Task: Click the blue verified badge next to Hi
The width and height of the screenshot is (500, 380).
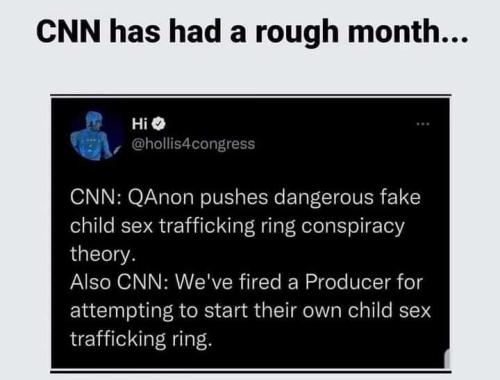Action: [159, 124]
